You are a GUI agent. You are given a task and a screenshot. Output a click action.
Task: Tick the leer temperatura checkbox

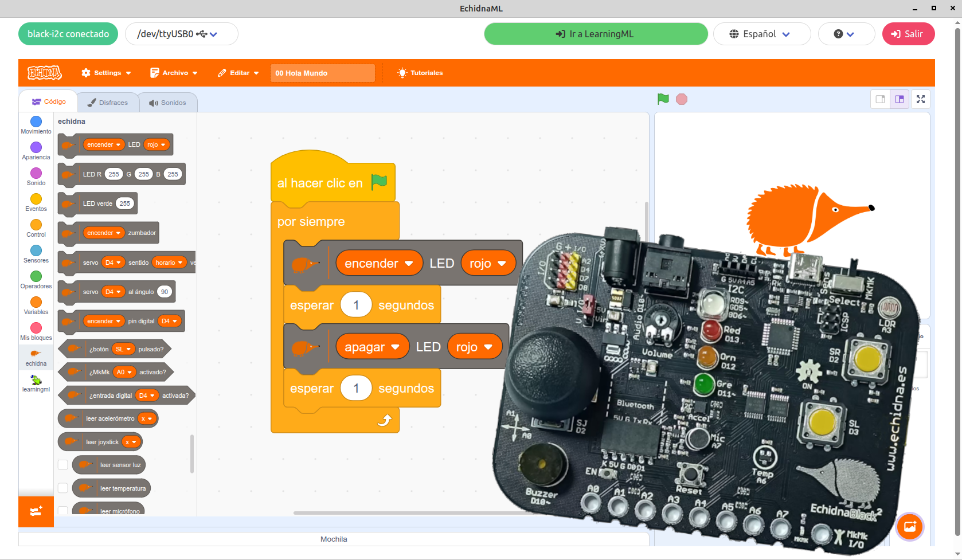pos(63,488)
